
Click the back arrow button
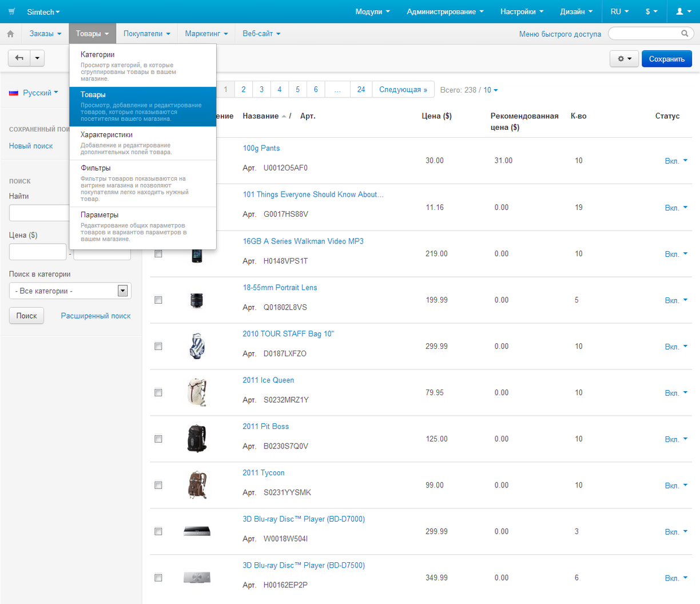(19, 58)
